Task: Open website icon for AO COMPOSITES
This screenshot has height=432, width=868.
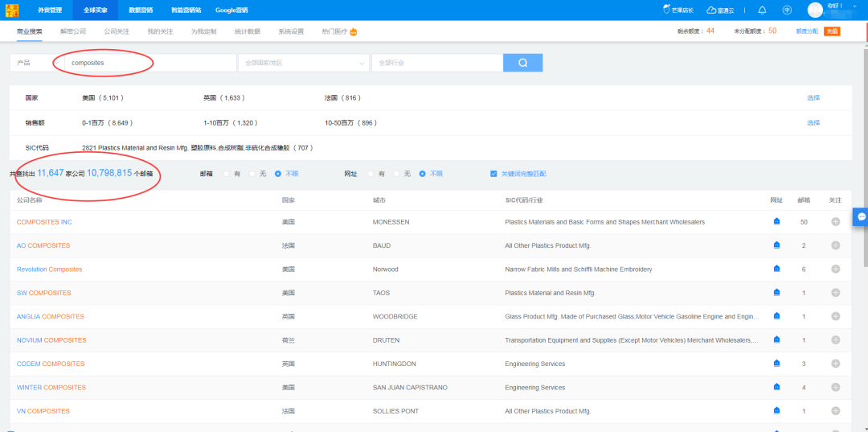Action: (x=776, y=245)
